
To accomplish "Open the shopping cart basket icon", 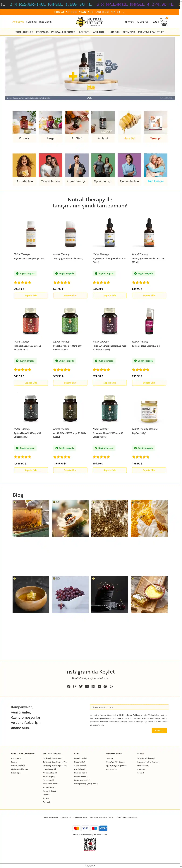I will coord(164,22).
